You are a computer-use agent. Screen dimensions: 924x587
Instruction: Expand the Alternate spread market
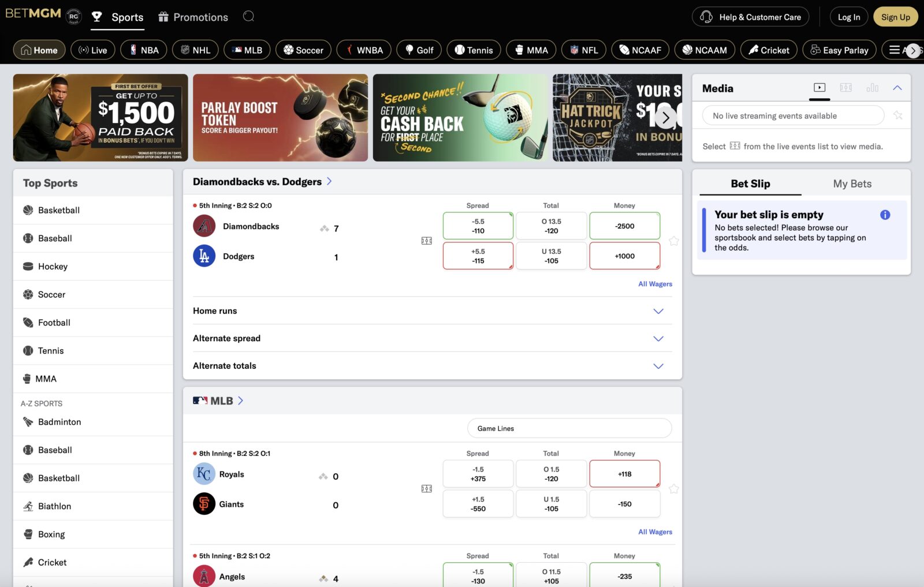pyautogui.click(x=433, y=338)
